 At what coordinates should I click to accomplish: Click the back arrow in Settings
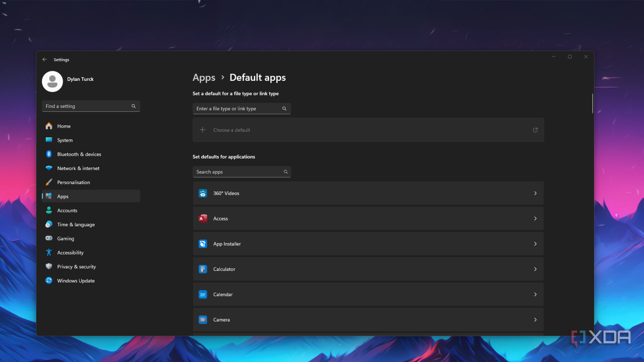pos(45,60)
